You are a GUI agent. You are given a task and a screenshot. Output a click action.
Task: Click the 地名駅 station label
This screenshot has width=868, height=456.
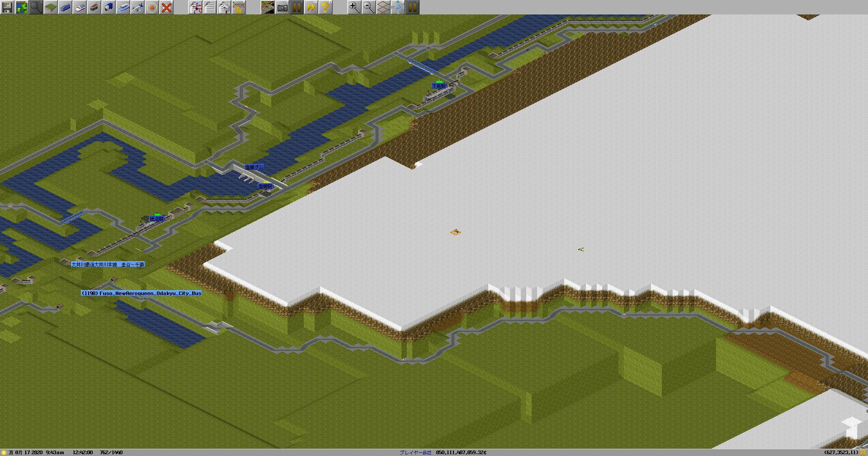point(156,219)
